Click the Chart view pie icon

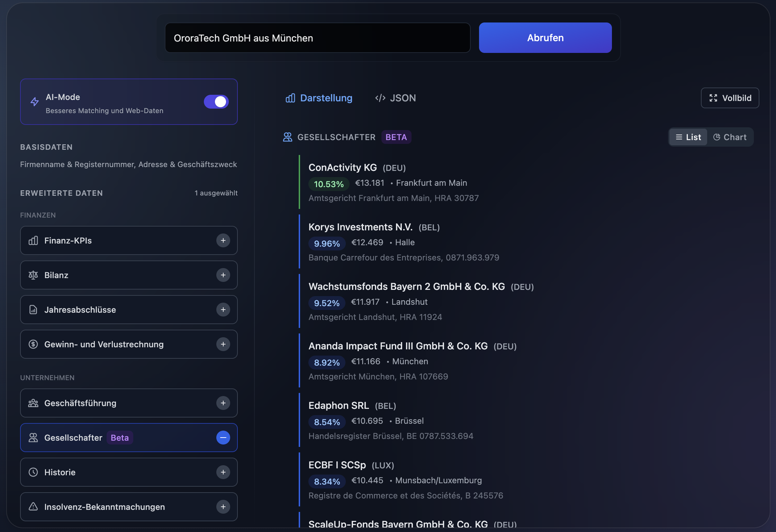pos(717,137)
